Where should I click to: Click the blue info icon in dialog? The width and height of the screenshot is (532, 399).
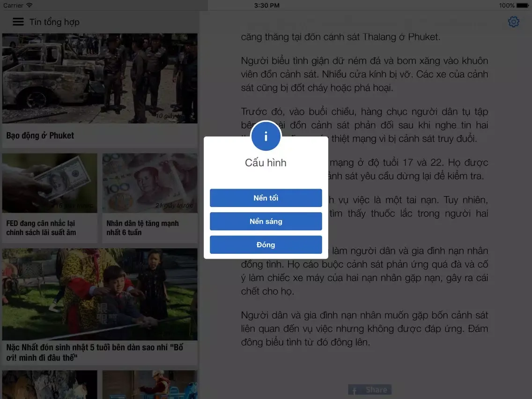tap(266, 136)
